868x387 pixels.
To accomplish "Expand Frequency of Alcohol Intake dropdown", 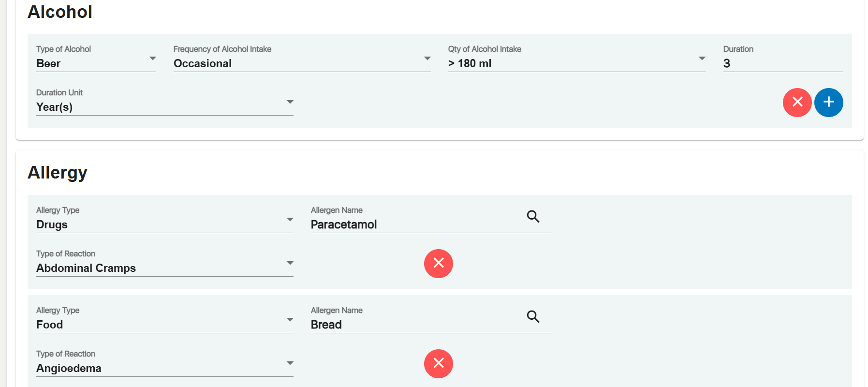I will tap(427, 59).
